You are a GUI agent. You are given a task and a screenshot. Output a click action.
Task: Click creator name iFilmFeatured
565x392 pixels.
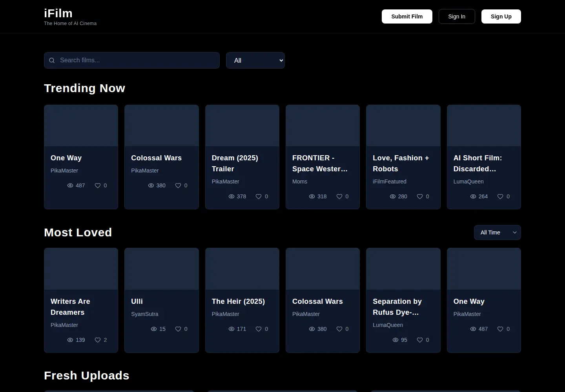390,181
